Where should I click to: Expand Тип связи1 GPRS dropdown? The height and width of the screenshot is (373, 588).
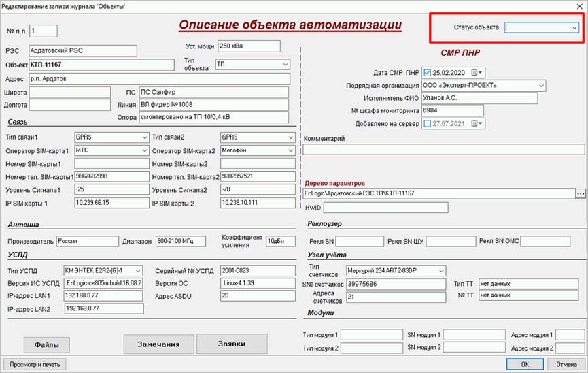(x=145, y=137)
